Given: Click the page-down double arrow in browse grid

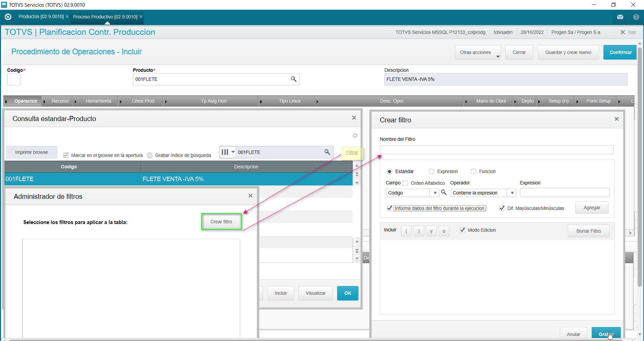Looking at the screenshot, I should (x=357, y=250).
